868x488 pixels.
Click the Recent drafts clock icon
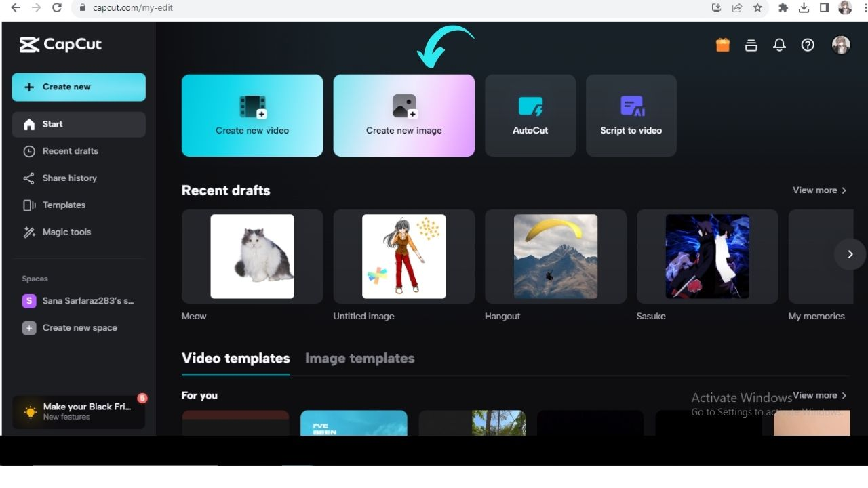pyautogui.click(x=29, y=152)
